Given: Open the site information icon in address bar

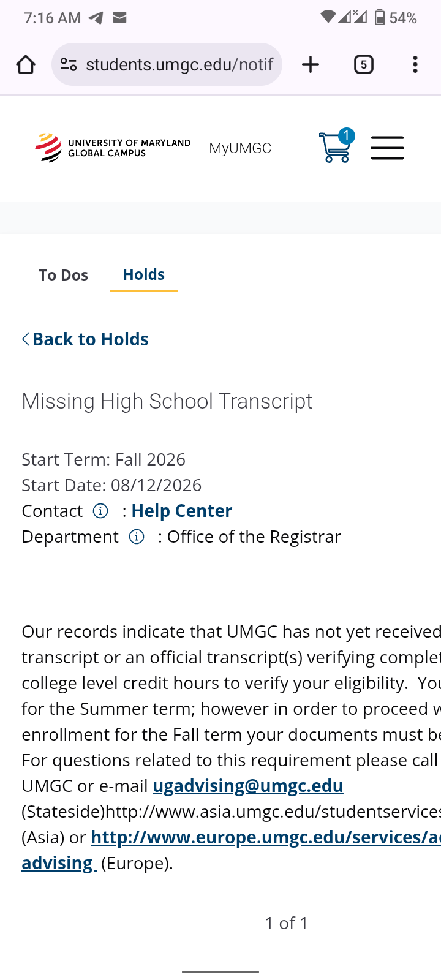Looking at the screenshot, I should [69, 64].
